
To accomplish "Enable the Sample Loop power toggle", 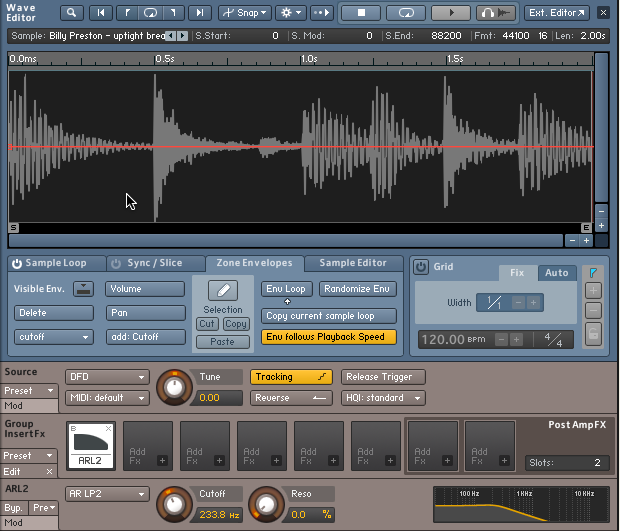I will pos(17,263).
